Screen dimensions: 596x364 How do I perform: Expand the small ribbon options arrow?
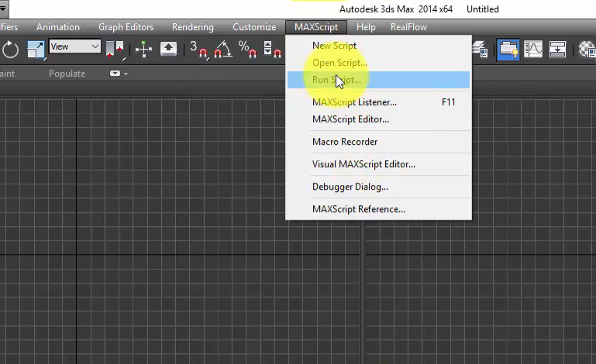click(x=126, y=74)
